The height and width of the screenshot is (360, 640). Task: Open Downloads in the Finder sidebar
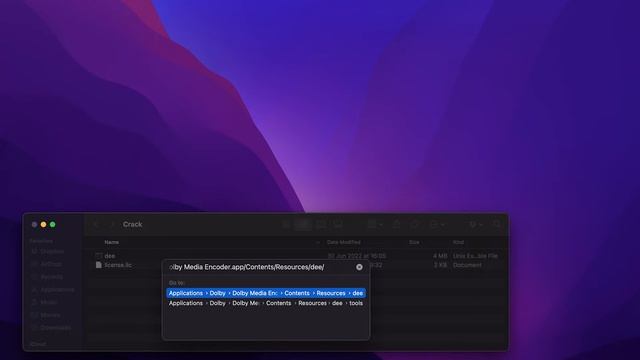click(x=51, y=327)
